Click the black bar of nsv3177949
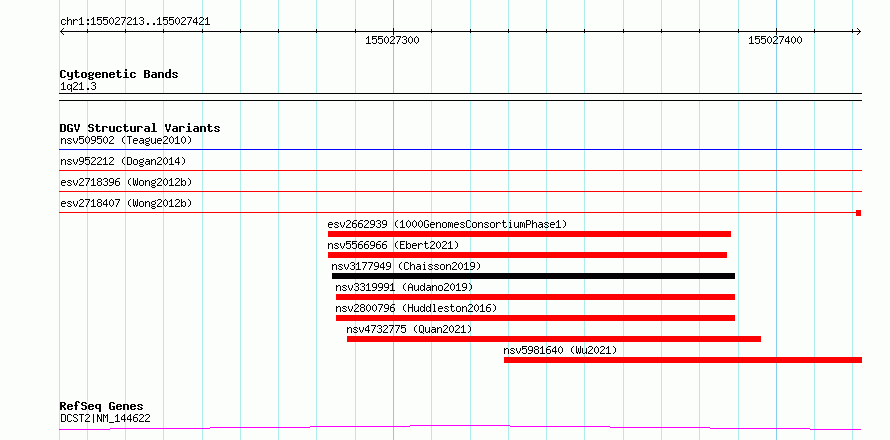Viewport: 890px width, 440px height. pyautogui.click(x=533, y=276)
